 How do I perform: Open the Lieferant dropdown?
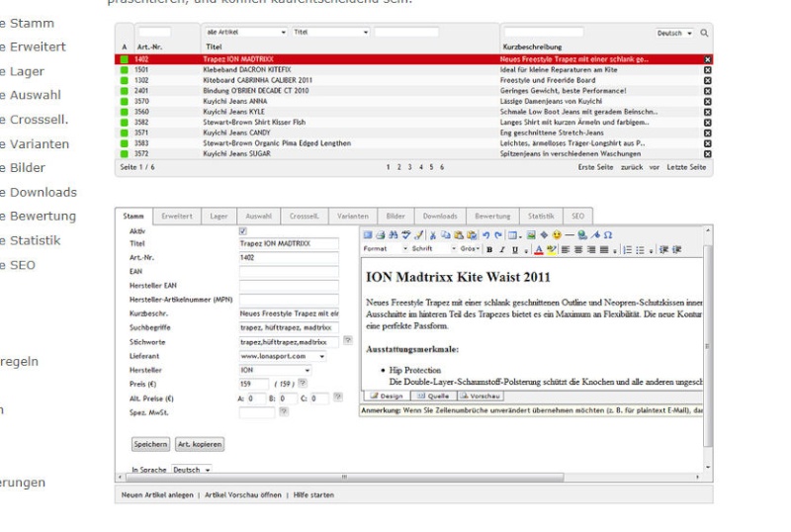283,356
